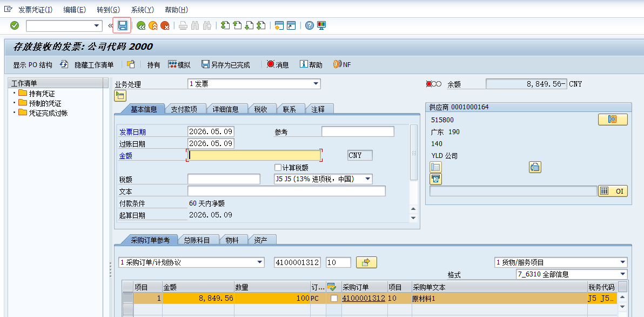Viewport: 644px width, 317px height.
Task: Click the NF button
Action: [x=341, y=64]
